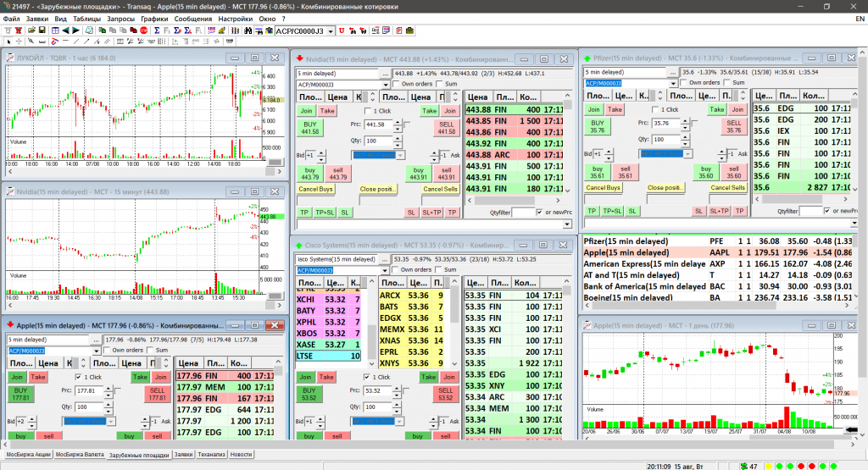Select the crosshair chart tool
Viewport: 868px width, 470px height.
click(19, 41)
